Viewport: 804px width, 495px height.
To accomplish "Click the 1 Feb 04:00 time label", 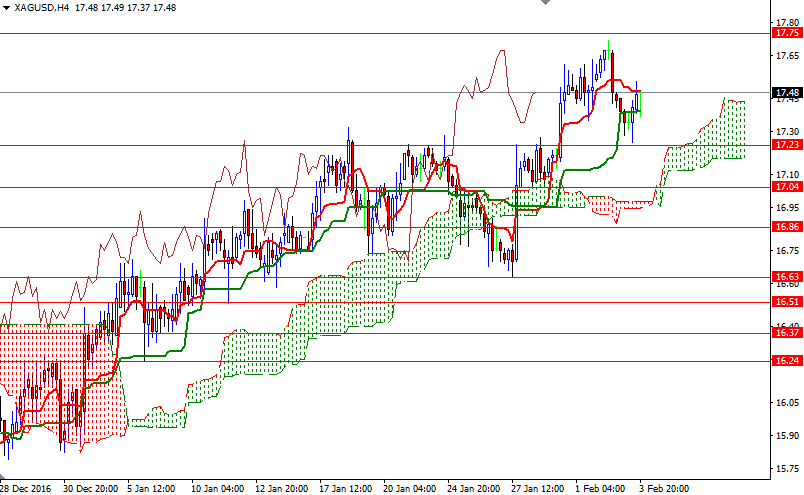I will coord(600,488).
